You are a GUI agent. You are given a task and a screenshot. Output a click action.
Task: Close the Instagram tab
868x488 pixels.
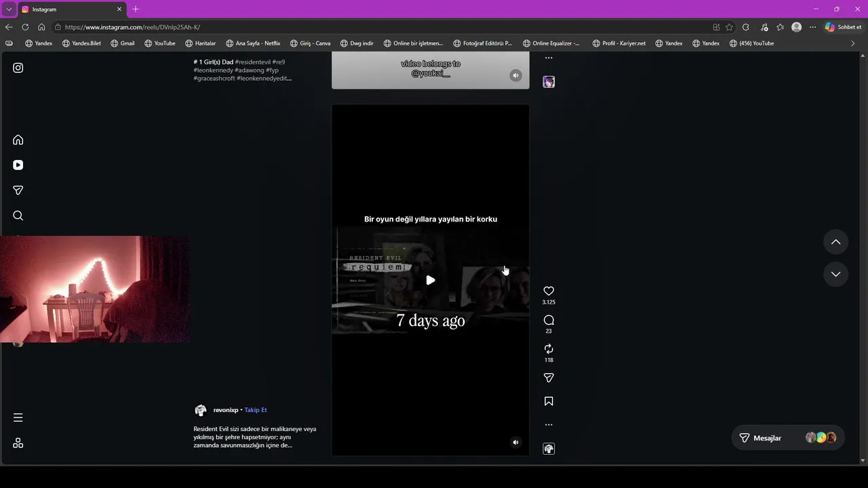coord(119,9)
